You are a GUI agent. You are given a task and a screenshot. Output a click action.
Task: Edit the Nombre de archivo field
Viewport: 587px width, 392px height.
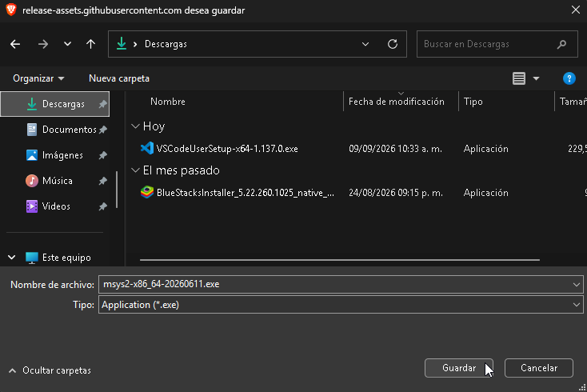(335, 284)
